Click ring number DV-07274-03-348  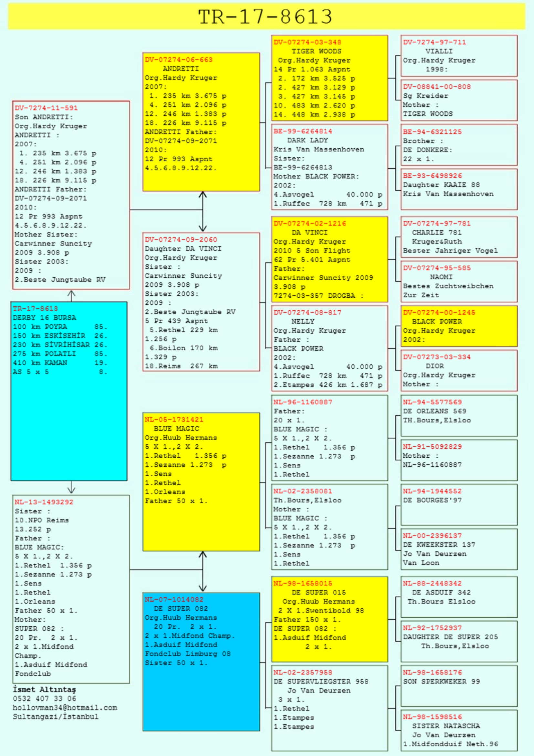point(307,42)
